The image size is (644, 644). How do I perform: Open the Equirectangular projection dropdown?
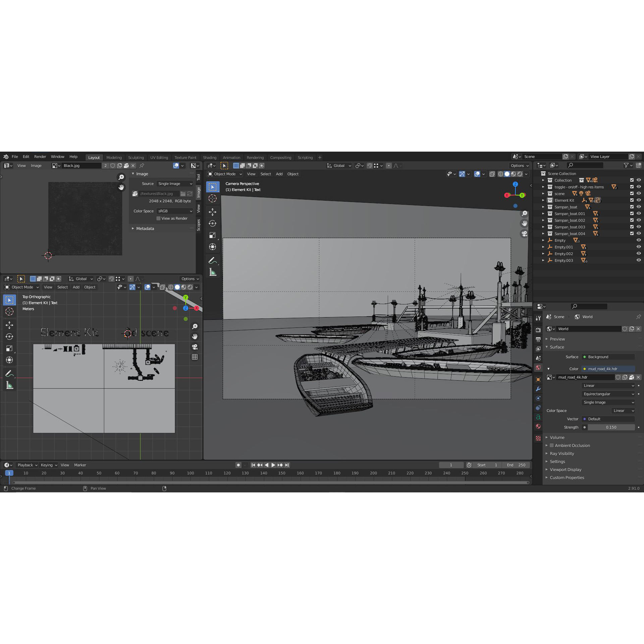click(608, 394)
